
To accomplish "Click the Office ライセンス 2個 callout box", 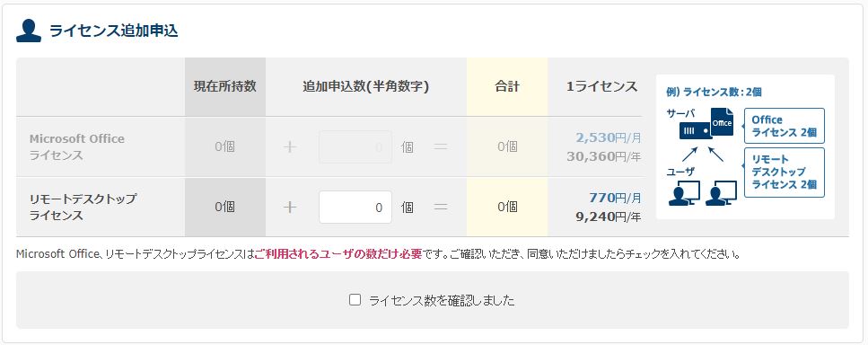I will 785,126.
